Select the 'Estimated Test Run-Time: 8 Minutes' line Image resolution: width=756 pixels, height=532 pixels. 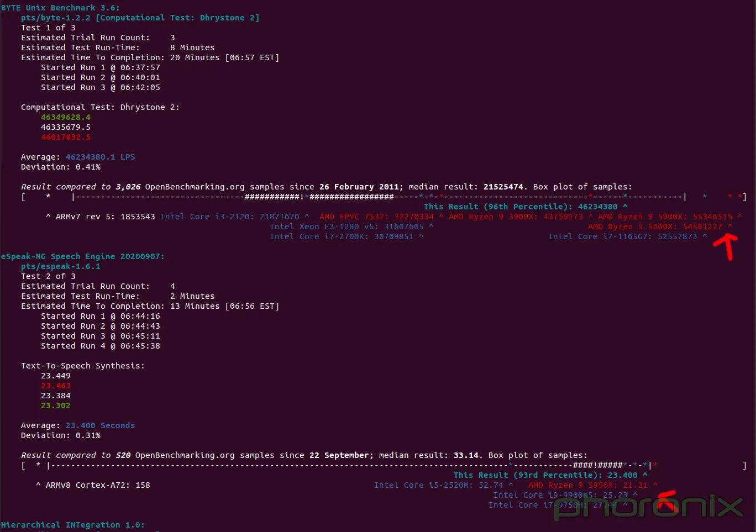(118, 48)
